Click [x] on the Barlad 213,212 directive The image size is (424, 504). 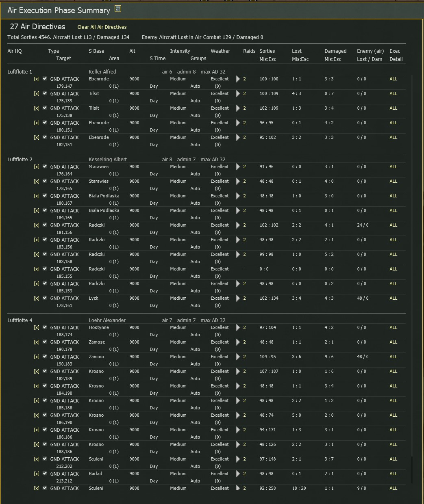37,474
